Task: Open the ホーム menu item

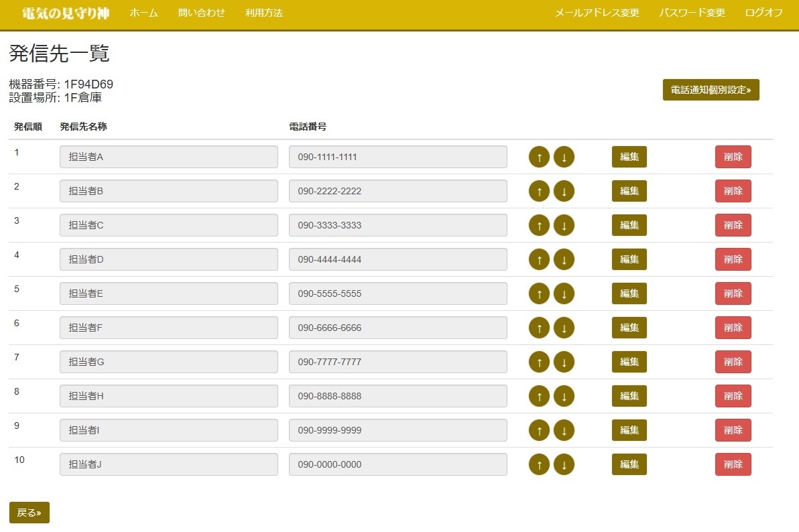Action: pos(143,13)
